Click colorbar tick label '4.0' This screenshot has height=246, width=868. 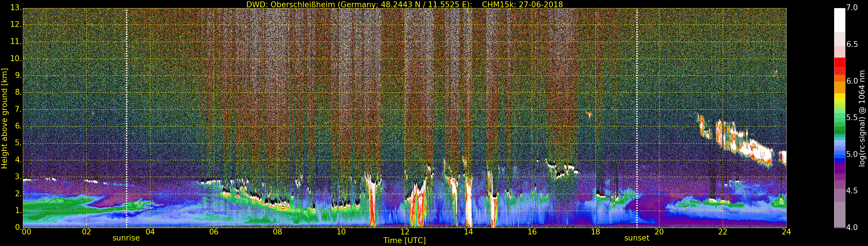click(x=852, y=227)
